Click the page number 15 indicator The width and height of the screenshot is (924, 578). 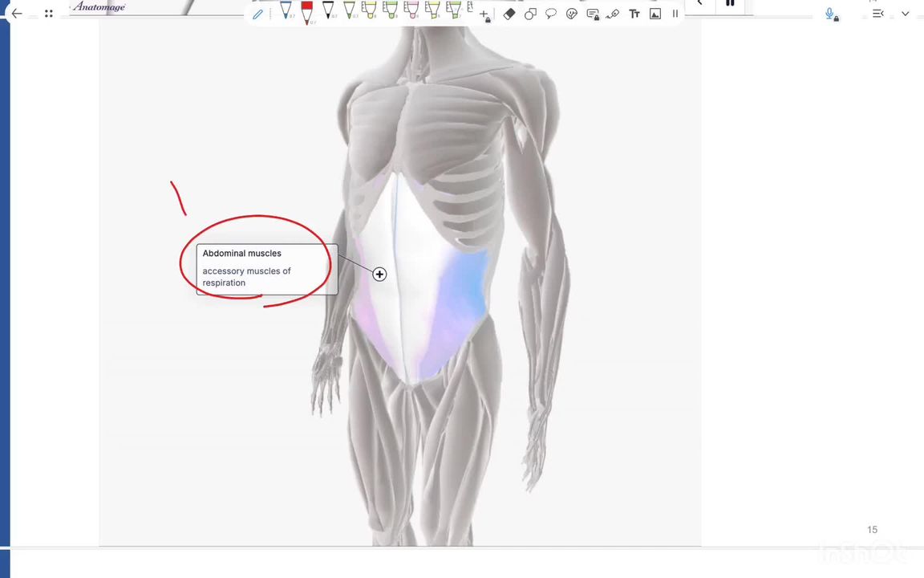(x=872, y=529)
